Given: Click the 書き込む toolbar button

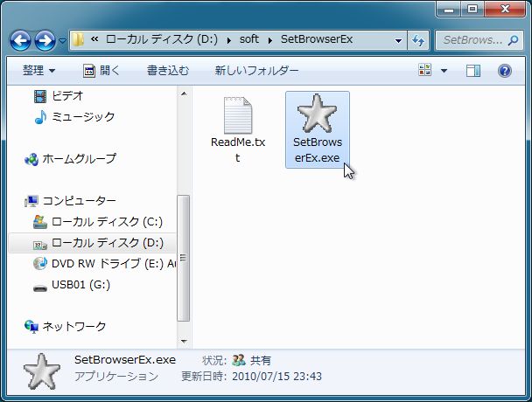Looking at the screenshot, I should [168, 71].
